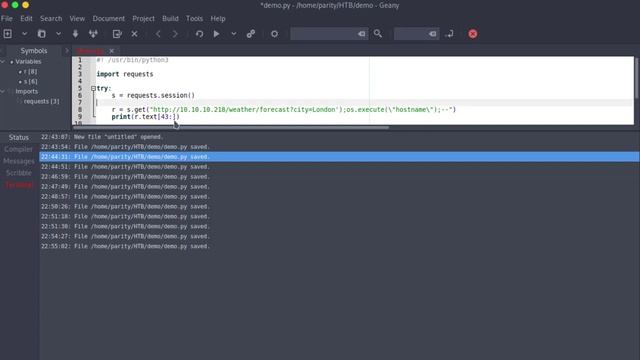Open the Edit menu
This screenshot has width=640, height=360.
pos(26,18)
